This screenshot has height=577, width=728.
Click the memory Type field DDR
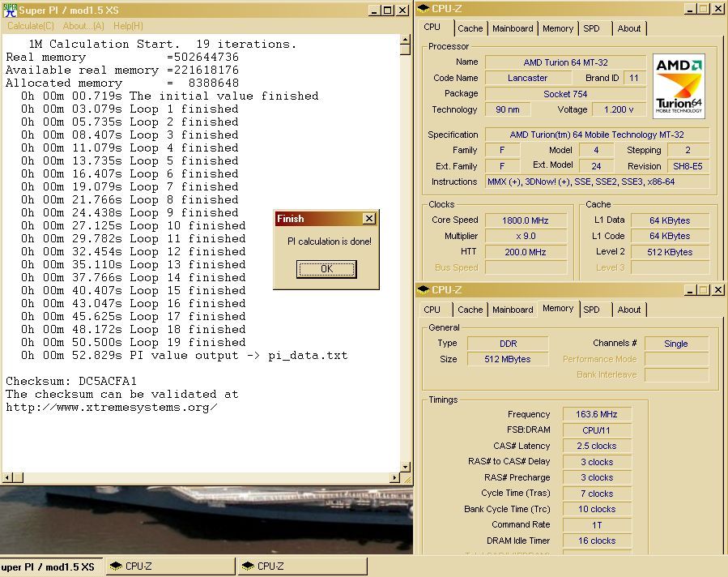tap(508, 344)
